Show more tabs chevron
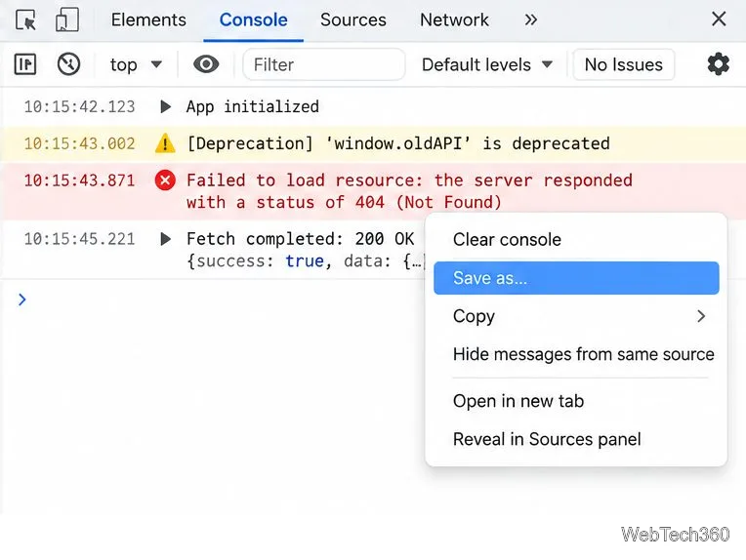Viewport: 746px width, 560px height. click(x=531, y=20)
